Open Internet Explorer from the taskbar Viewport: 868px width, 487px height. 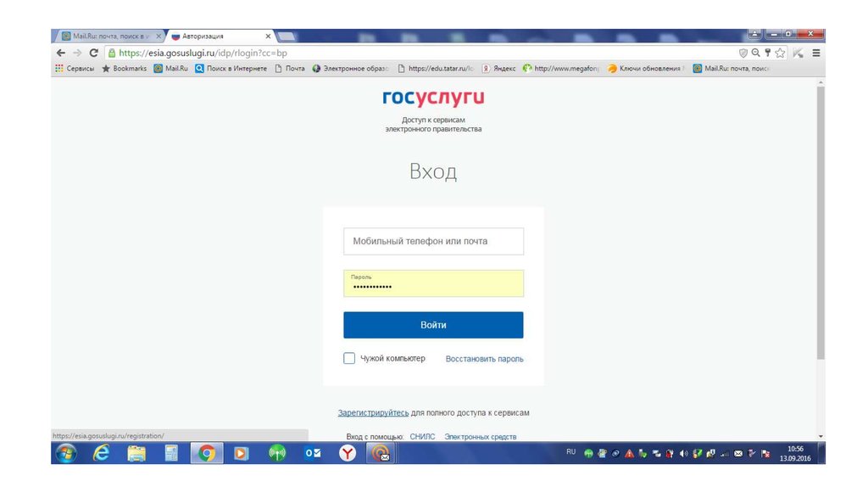coord(101,454)
